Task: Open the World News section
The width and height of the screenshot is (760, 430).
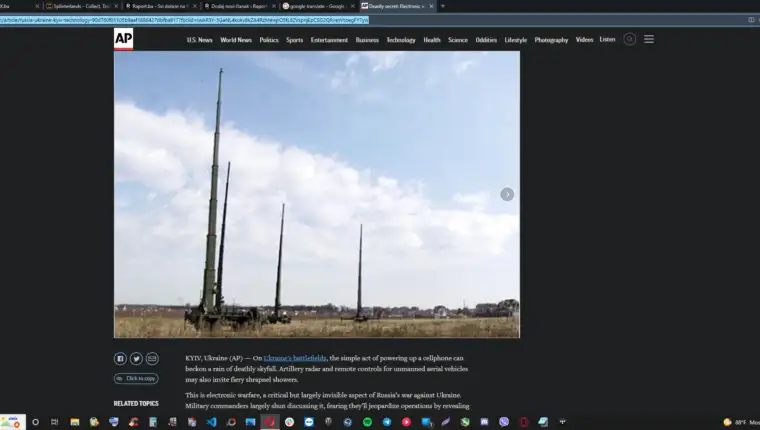Action: pos(236,40)
